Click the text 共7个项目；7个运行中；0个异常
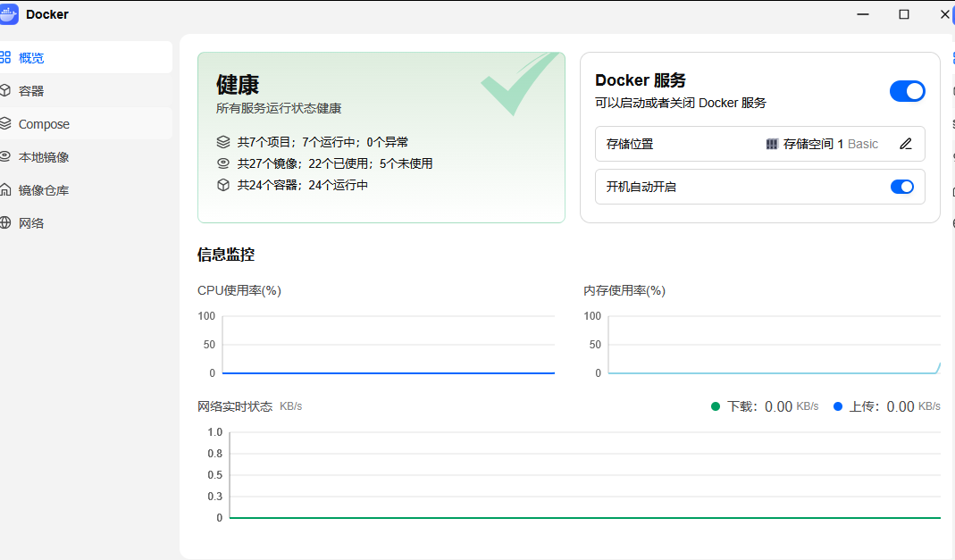The height and width of the screenshot is (560, 955). (323, 142)
